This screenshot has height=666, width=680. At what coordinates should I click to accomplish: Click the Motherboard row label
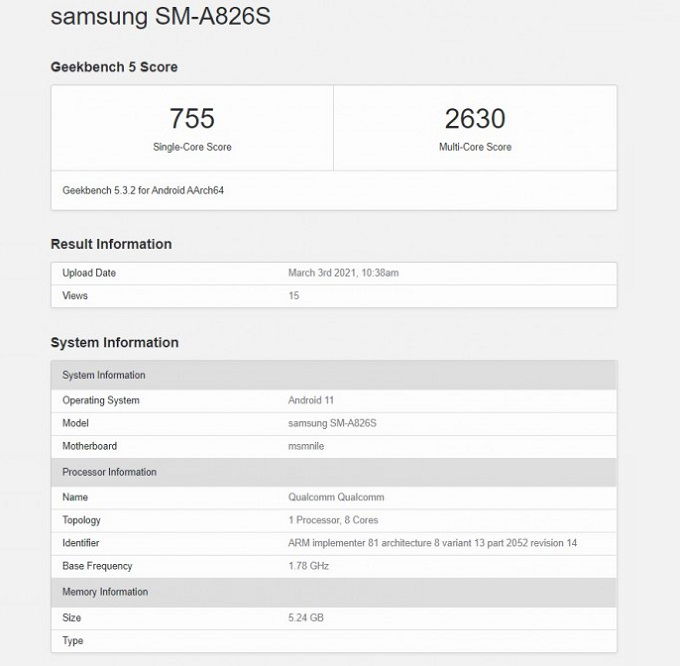click(x=90, y=446)
